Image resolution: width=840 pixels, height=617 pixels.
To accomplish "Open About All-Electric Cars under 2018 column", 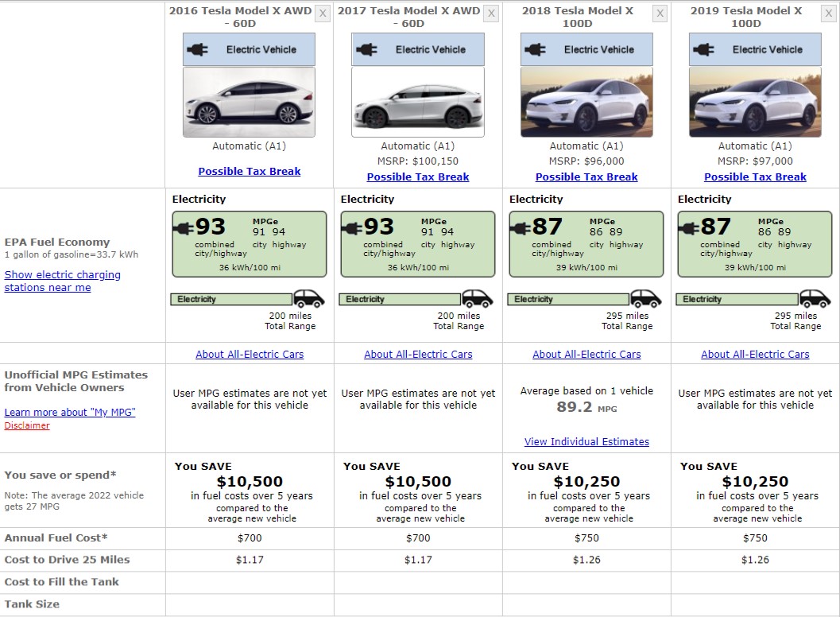I will (x=586, y=355).
